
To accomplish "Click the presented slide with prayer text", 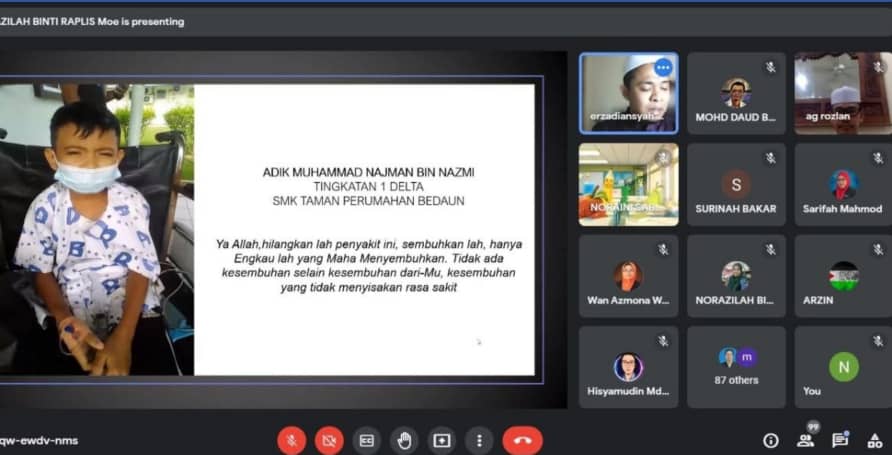I will [x=364, y=229].
